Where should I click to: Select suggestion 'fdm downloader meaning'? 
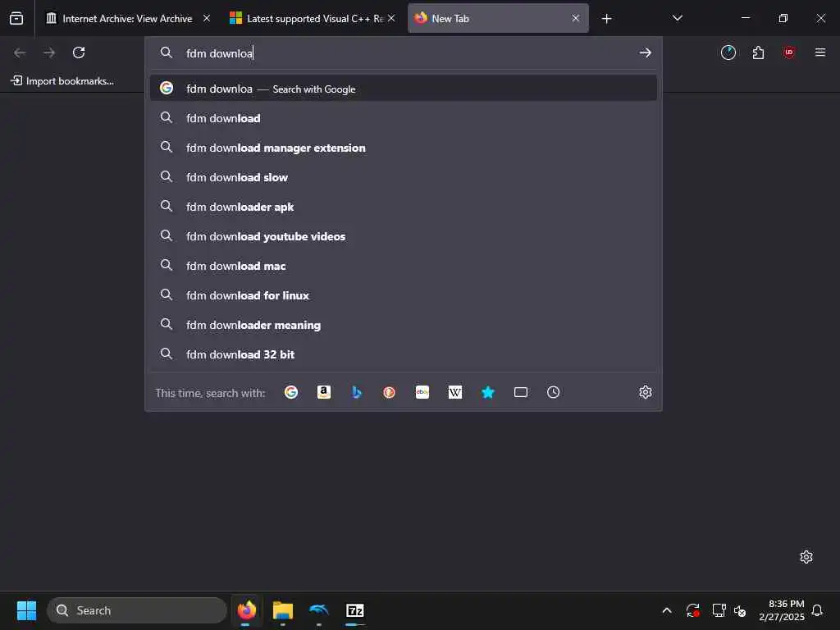pos(404,325)
